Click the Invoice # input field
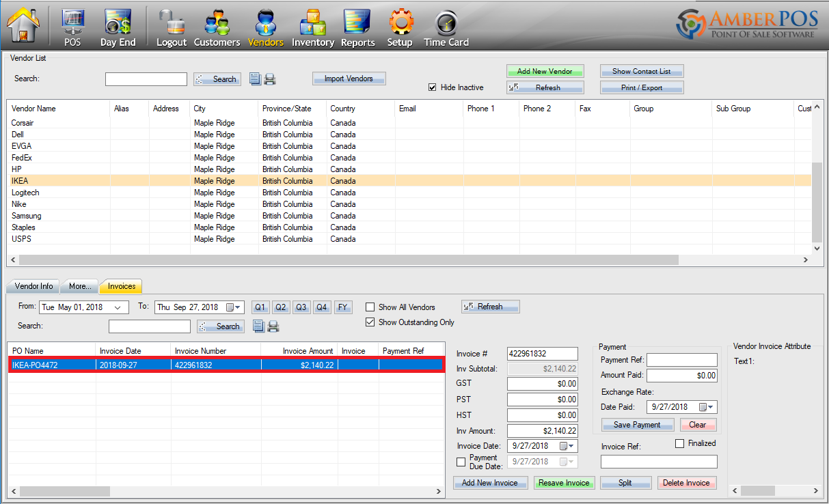829x504 pixels. coord(543,354)
